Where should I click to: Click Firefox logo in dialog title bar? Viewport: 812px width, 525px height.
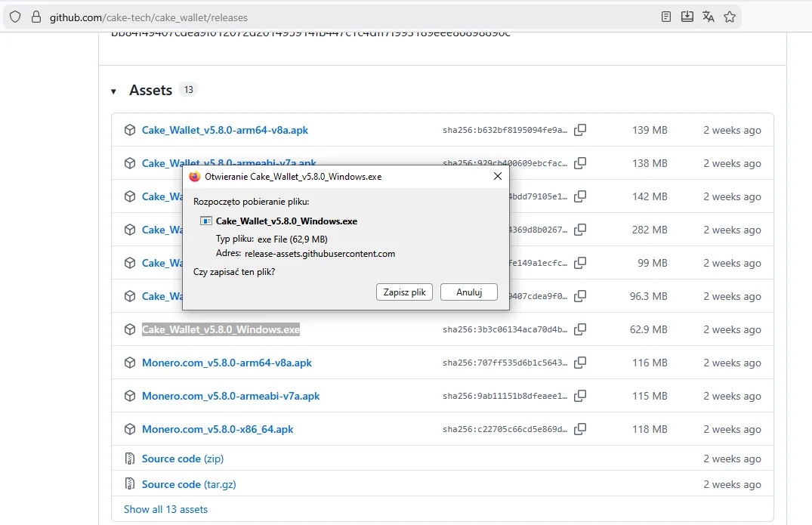pyautogui.click(x=195, y=177)
